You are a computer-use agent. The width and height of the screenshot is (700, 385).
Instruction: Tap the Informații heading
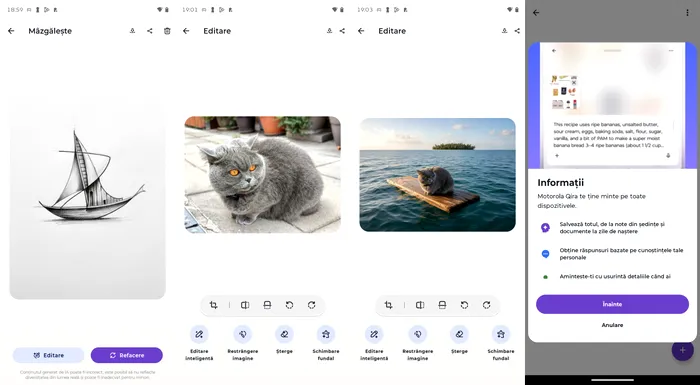tap(560, 183)
